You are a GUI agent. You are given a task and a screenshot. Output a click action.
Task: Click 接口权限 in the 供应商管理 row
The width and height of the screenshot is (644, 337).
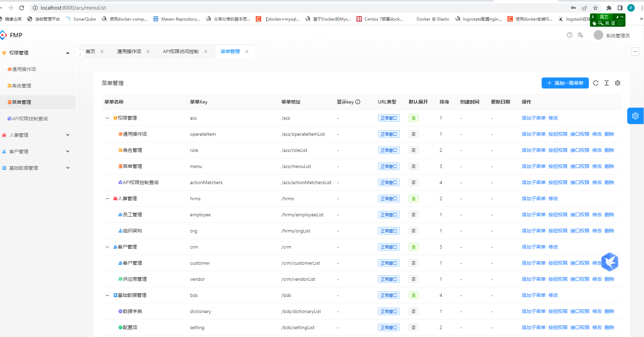click(580, 279)
